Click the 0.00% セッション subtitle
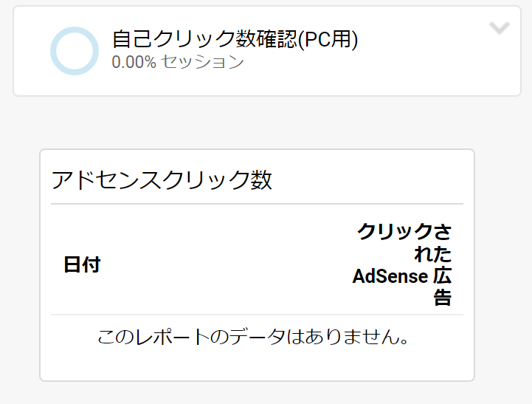This screenshot has height=404, width=532. coord(178,62)
